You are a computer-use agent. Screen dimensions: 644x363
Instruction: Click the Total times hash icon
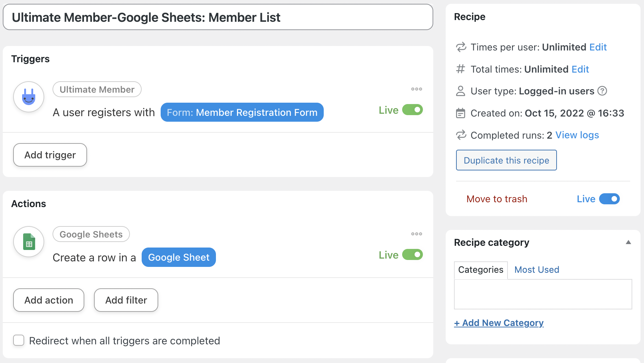(461, 69)
